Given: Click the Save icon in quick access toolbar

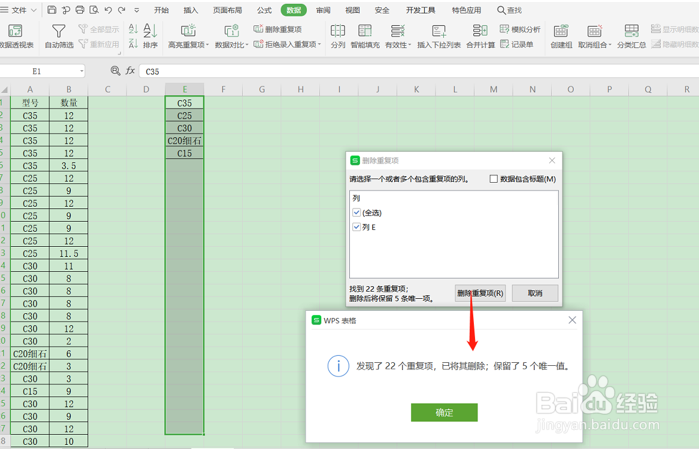Looking at the screenshot, I should pyautogui.click(x=52, y=10).
